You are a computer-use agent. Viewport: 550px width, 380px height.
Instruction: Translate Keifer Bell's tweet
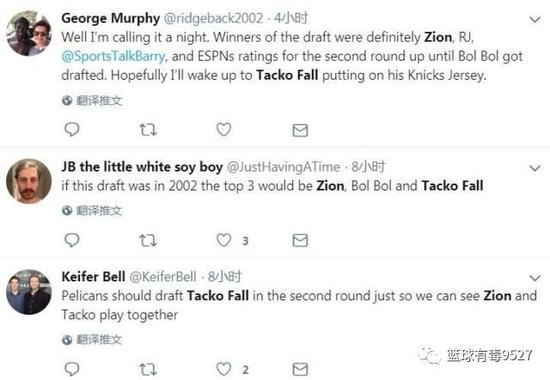pyautogui.click(x=92, y=339)
